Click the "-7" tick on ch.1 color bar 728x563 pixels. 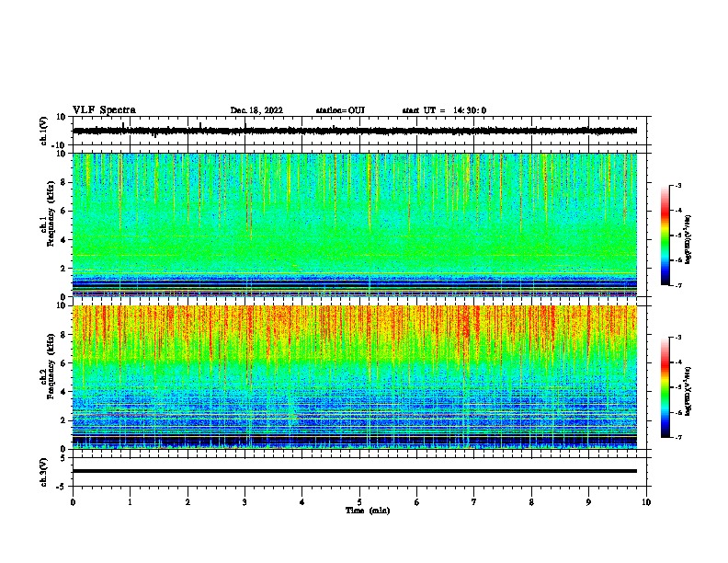pyautogui.click(x=677, y=285)
